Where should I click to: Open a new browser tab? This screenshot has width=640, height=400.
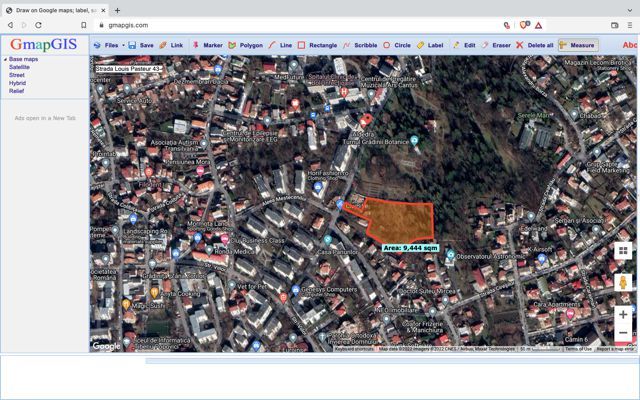tap(117, 11)
